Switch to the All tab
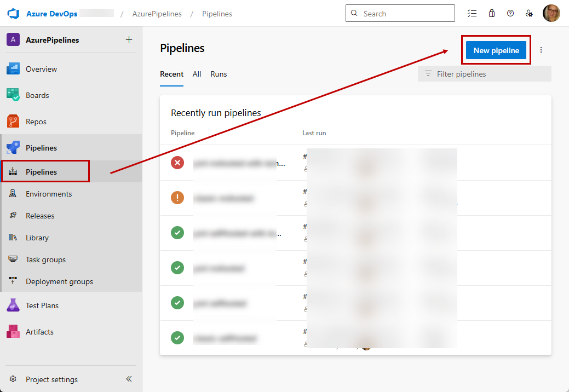 point(197,74)
